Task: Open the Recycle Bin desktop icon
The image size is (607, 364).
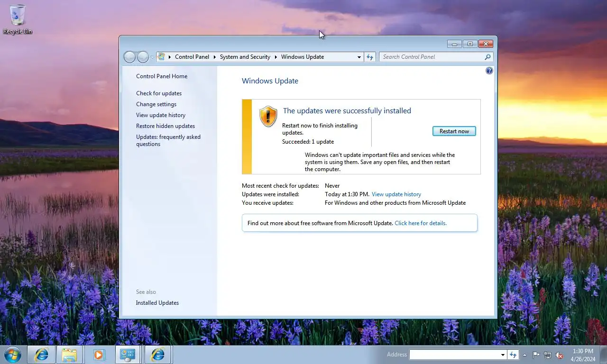Action: click(18, 19)
